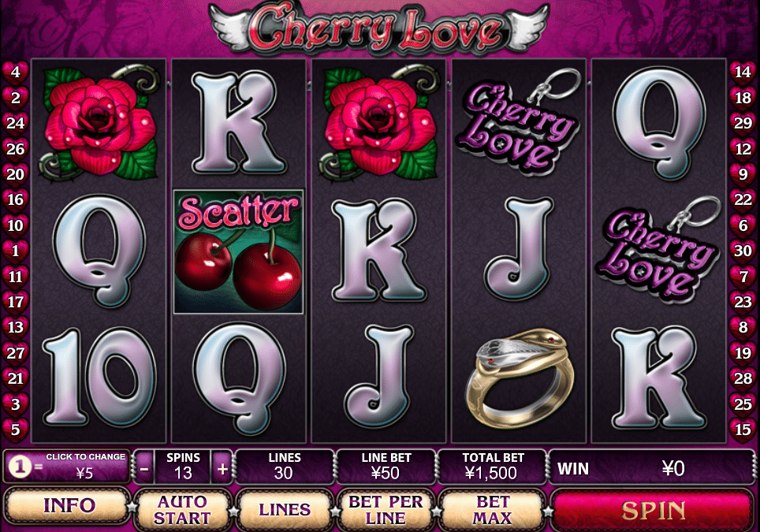This screenshot has width=760, height=532.
Task: Click the 10 symbol on first reel
Action: tap(99, 377)
